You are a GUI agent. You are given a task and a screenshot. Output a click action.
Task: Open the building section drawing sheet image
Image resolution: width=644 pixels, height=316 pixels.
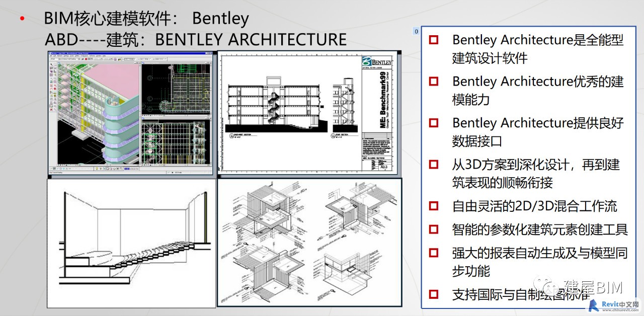309,114
